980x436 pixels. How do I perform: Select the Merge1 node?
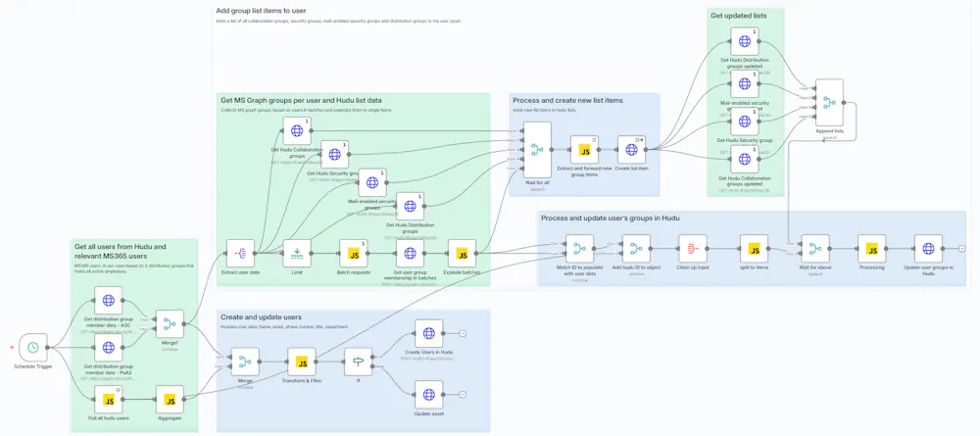pos(170,324)
